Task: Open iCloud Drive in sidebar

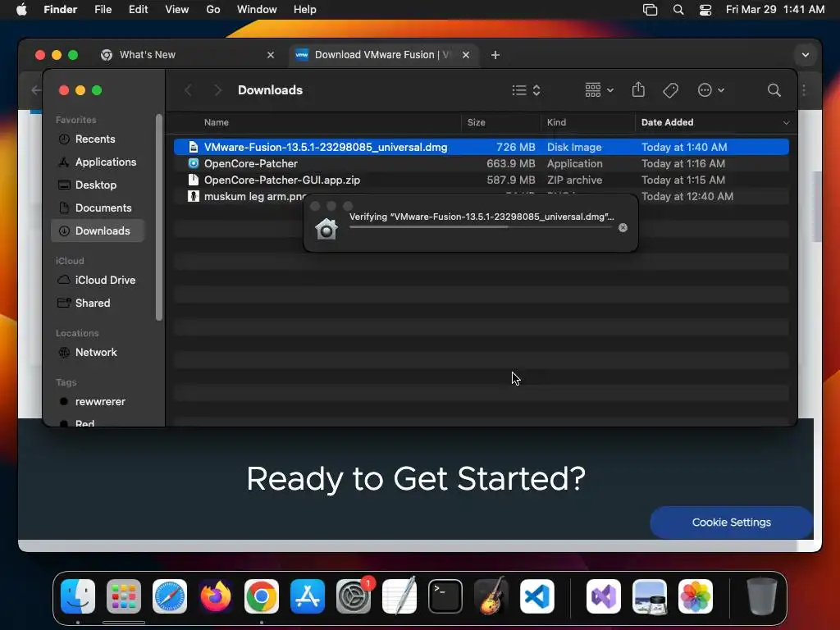Action: 98,281
